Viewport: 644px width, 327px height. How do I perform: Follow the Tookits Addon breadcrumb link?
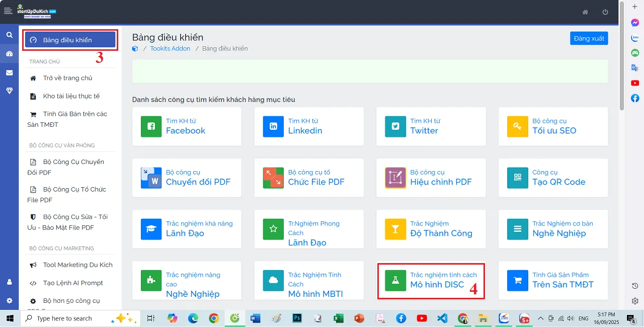170,49
